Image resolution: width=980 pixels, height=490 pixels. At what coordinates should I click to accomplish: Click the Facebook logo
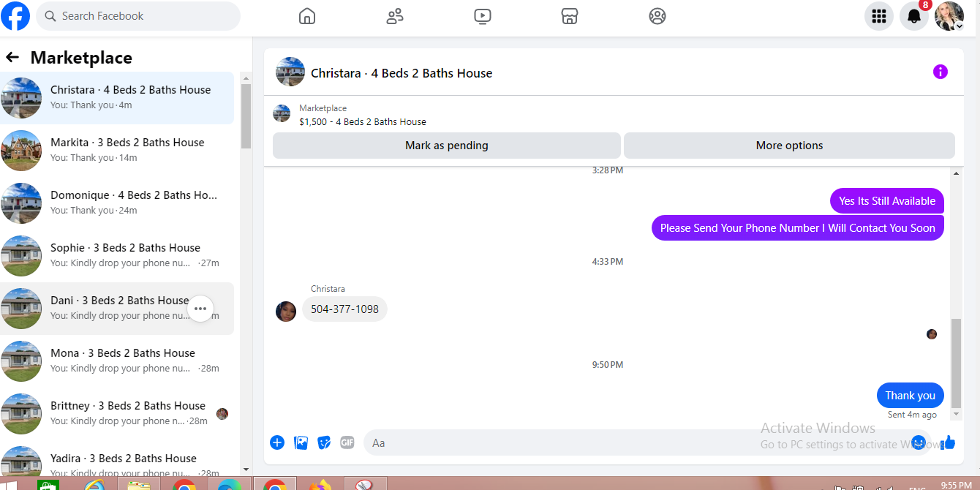(15, 15)
